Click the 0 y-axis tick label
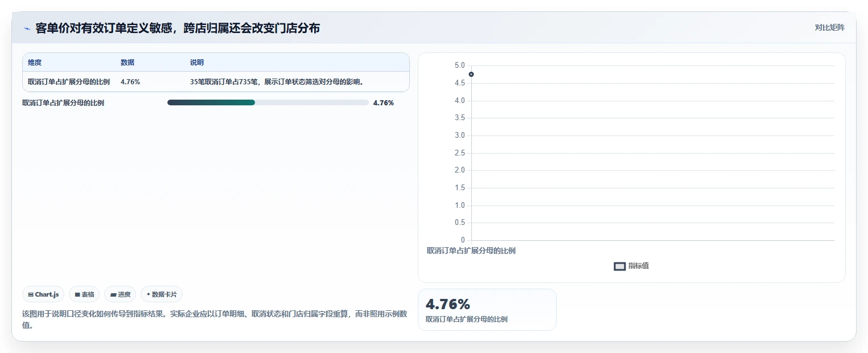Image resolution: width=868 pixels, height=353 pixels. [463, 240]
